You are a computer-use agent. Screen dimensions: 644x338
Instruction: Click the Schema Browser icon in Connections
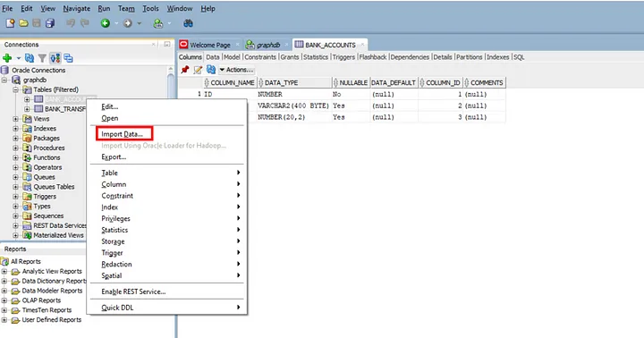point(55,58)
